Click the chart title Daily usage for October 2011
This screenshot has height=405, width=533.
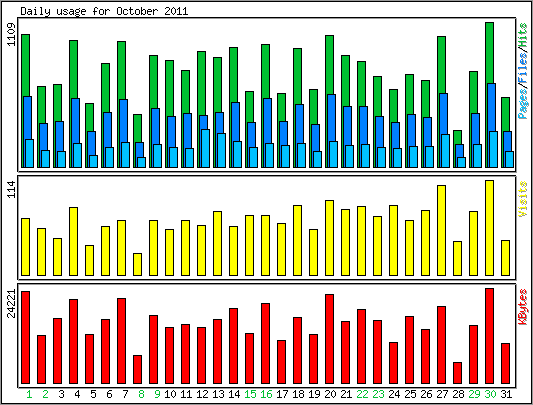104,11
